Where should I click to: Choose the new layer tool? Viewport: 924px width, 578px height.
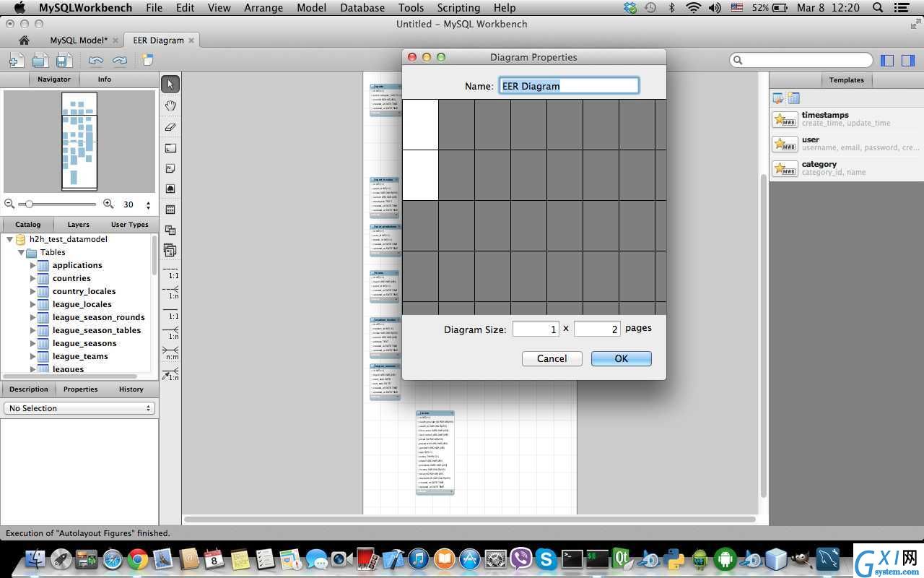point(170,147)
